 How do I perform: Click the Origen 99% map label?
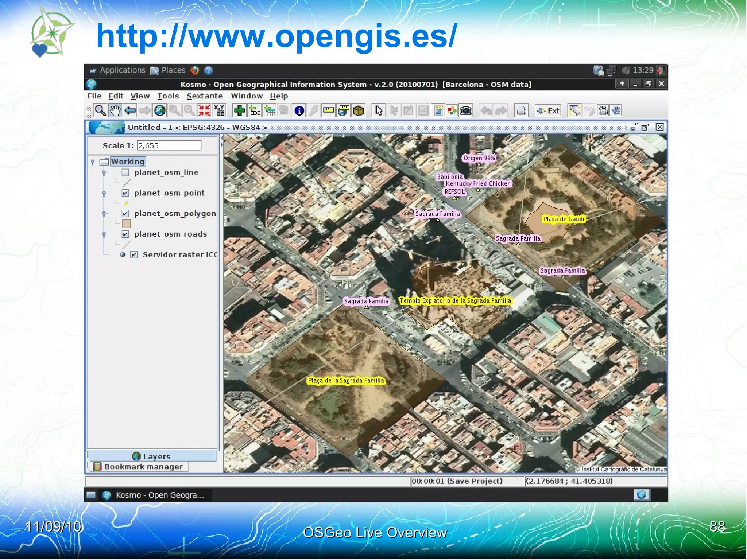click(479, 158)
